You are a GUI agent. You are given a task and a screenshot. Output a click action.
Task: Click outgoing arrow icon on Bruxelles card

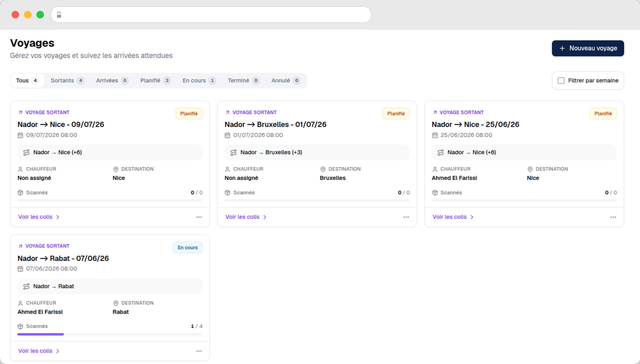click(227, 112)
